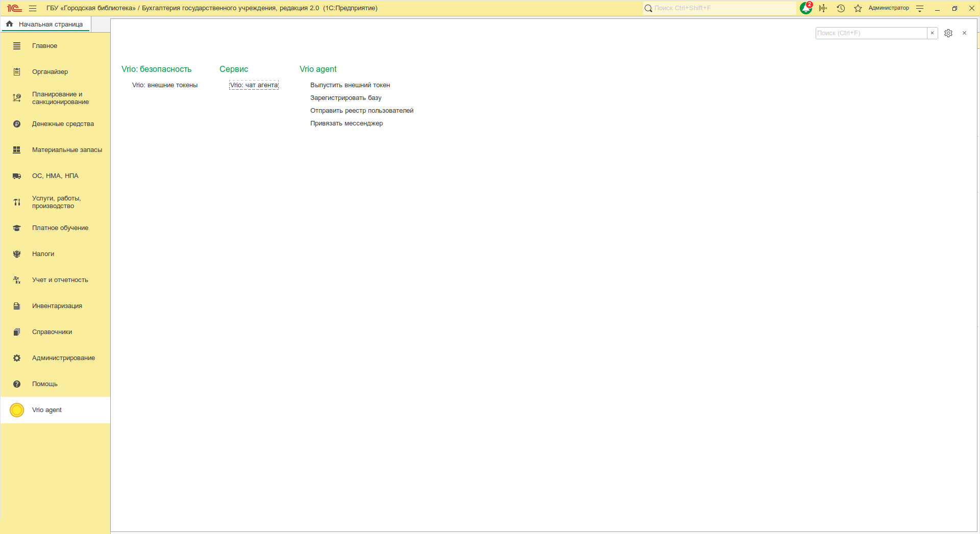This screenshot has width=980, height=534.
Task: Run Выпустить внешний токен command
Action: click(x=350, y=85)
